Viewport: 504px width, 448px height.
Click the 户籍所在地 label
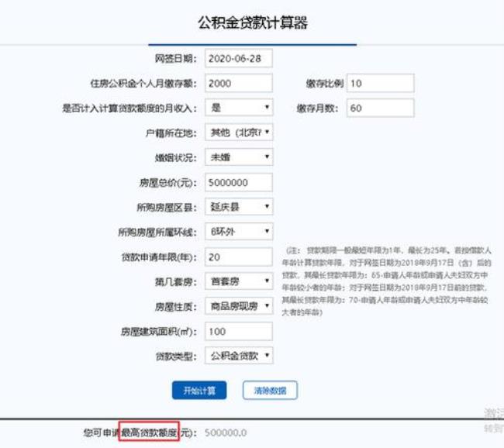click(171, 133)
